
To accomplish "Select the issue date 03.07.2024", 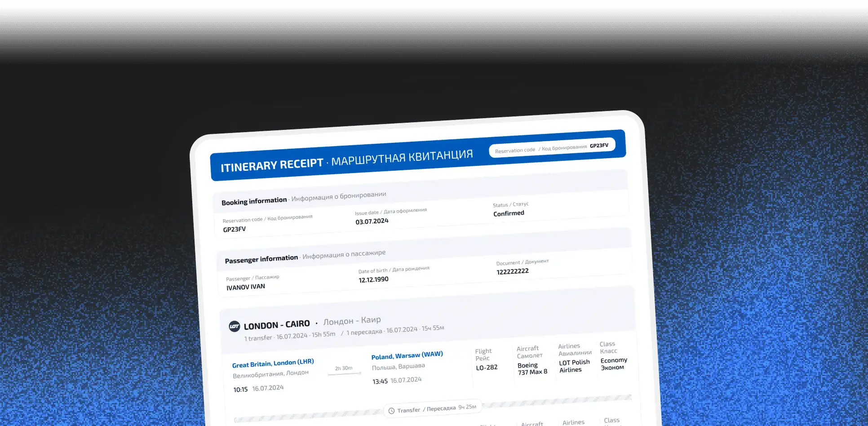I will pos(372,221).
